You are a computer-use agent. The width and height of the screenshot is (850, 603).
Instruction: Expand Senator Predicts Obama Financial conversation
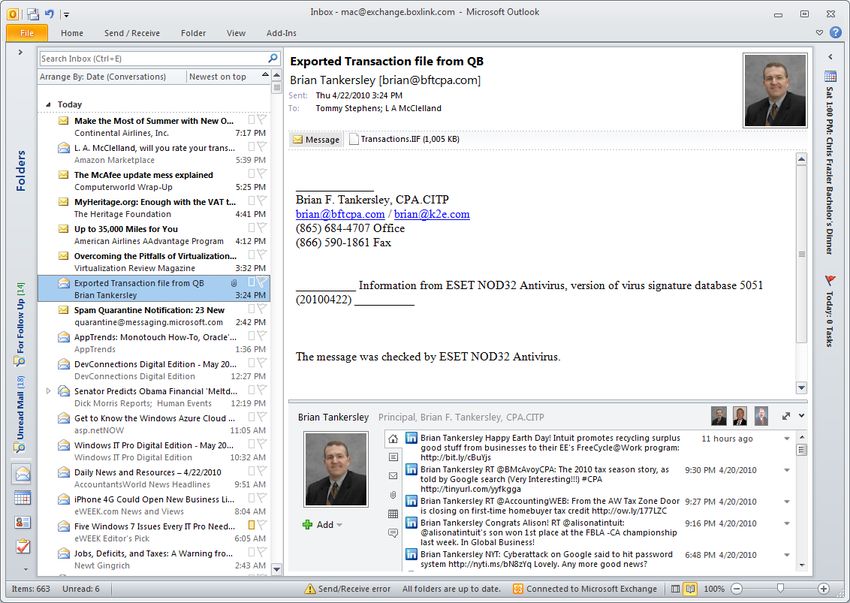48,390
